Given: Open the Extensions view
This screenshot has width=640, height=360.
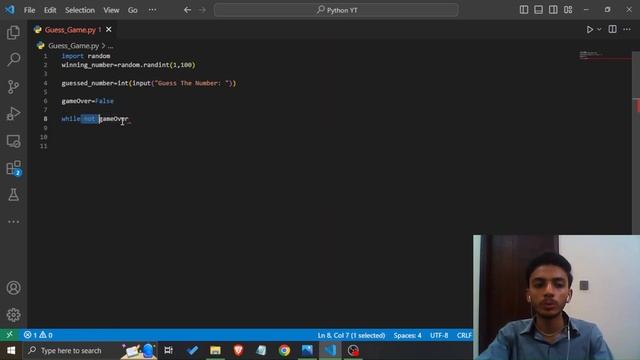Looking at the screenshot, I should click(13, 168).
